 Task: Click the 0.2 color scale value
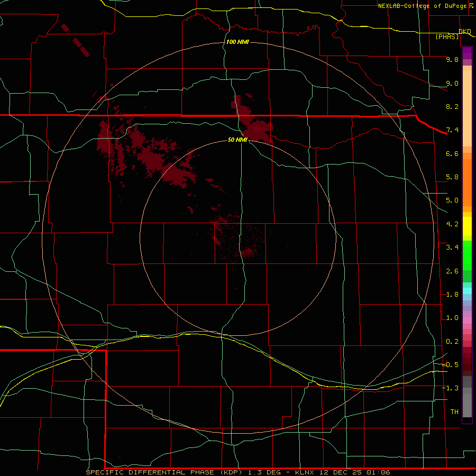click(x=452, y=342)
